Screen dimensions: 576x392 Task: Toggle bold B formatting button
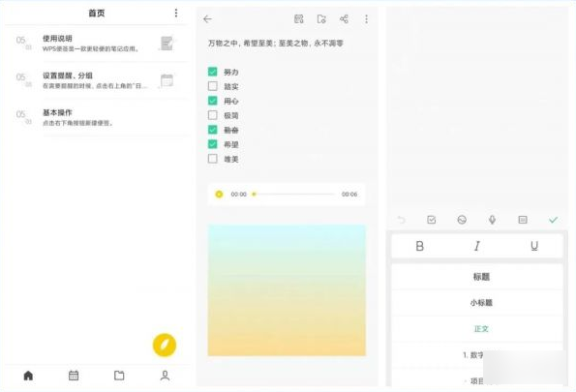pos(420,246)
